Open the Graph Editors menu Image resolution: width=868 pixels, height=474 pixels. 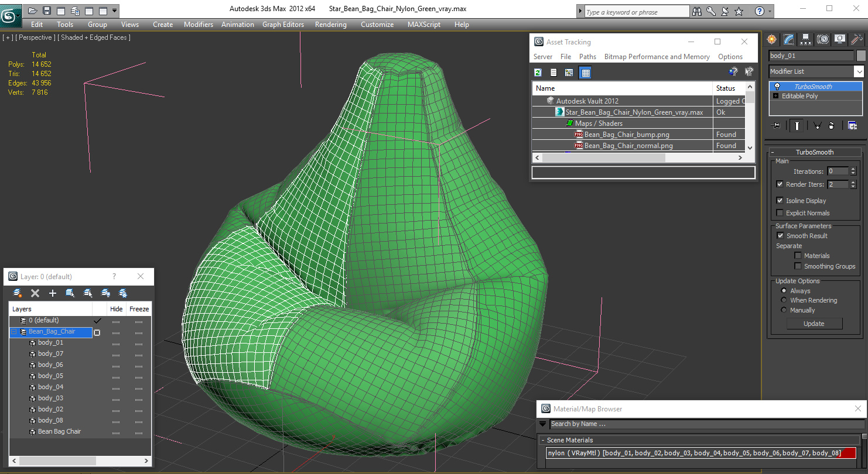(283, 25)
